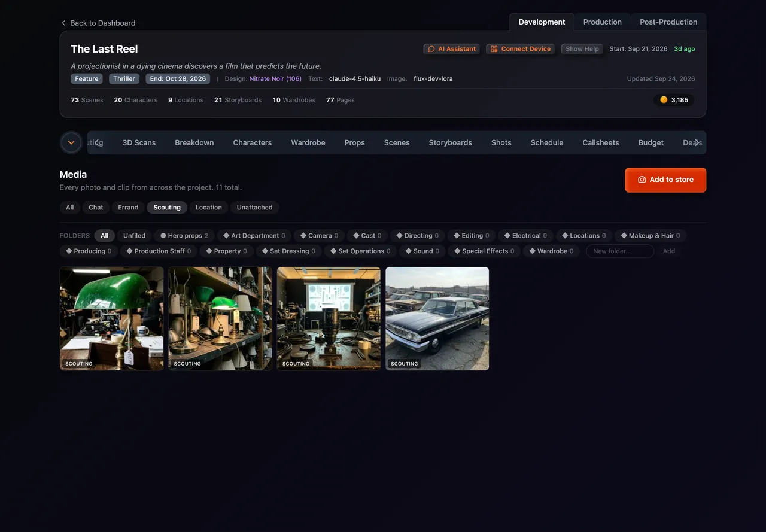Screen dimensions: 766x532
Task: Select the Camera folder chip
Action: pyautogui.click(x=319, y=236)
